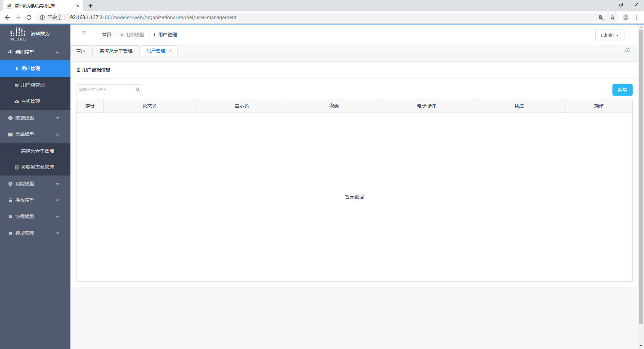Expand the 模型管理 sidebar menu
The height and width of the screenshot is (349, 644).
tap(35, 233)
